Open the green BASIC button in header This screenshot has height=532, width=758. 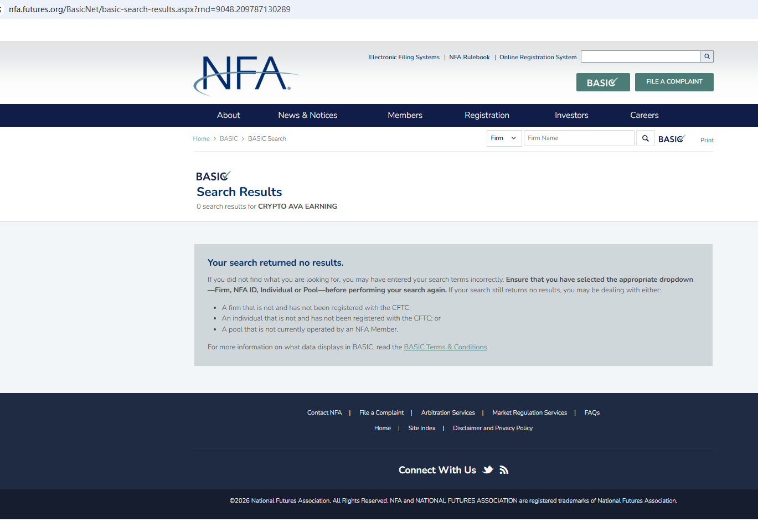(x=603, y=82)
